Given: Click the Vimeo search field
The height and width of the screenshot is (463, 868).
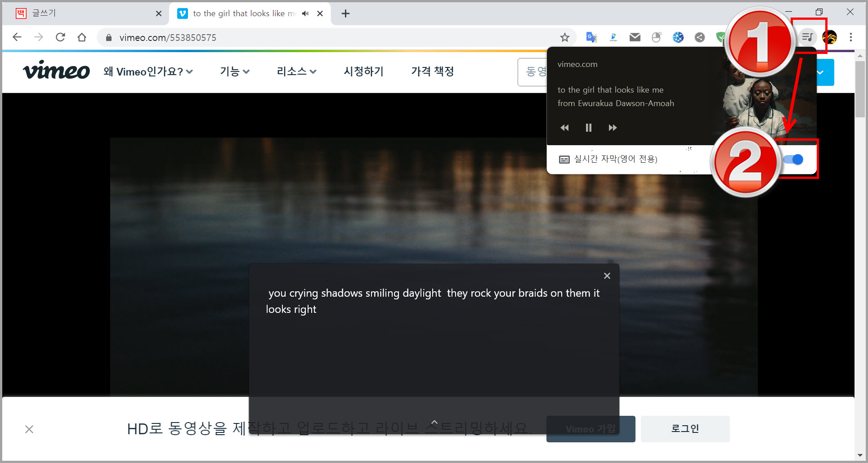Looking at the screenshot, I should [532, 72].
